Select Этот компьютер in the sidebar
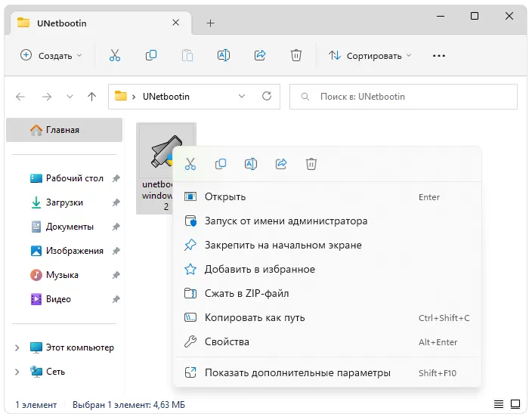This screenshot has height=420, width=532. pyautogui.click(x=72, y=347)
